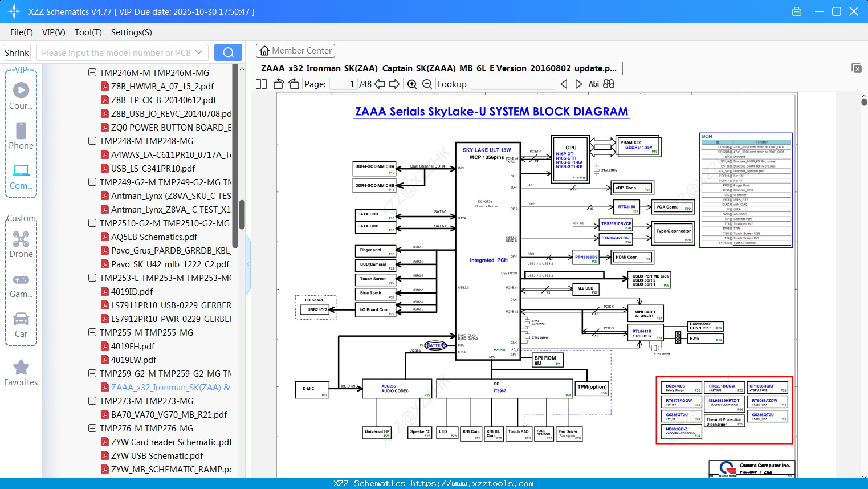Open Member Center
868x489 pixels.
pos(295,51)
